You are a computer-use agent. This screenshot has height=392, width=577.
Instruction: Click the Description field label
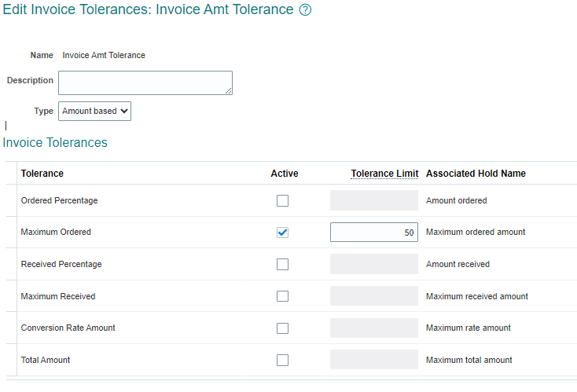pyautogui.click(x=30, y=80)
